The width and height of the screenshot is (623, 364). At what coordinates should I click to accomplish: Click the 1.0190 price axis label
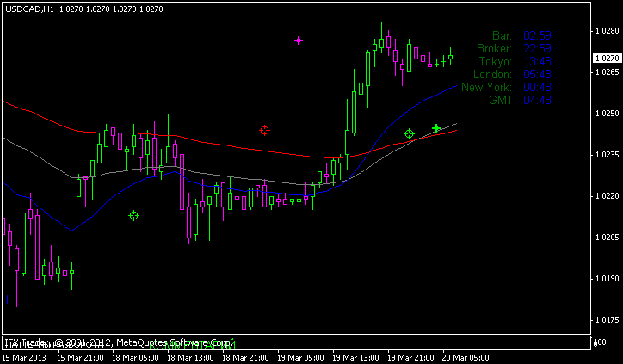607,279
